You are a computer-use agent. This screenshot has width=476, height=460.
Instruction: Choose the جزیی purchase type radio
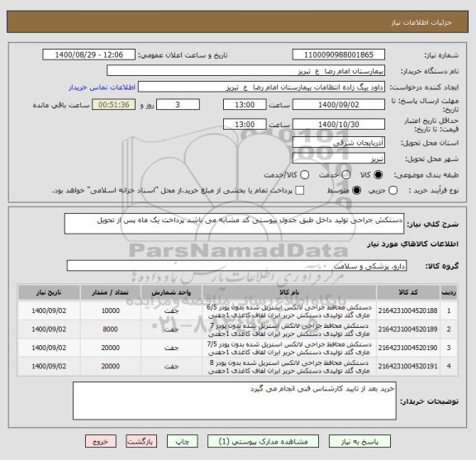(393, 191)
